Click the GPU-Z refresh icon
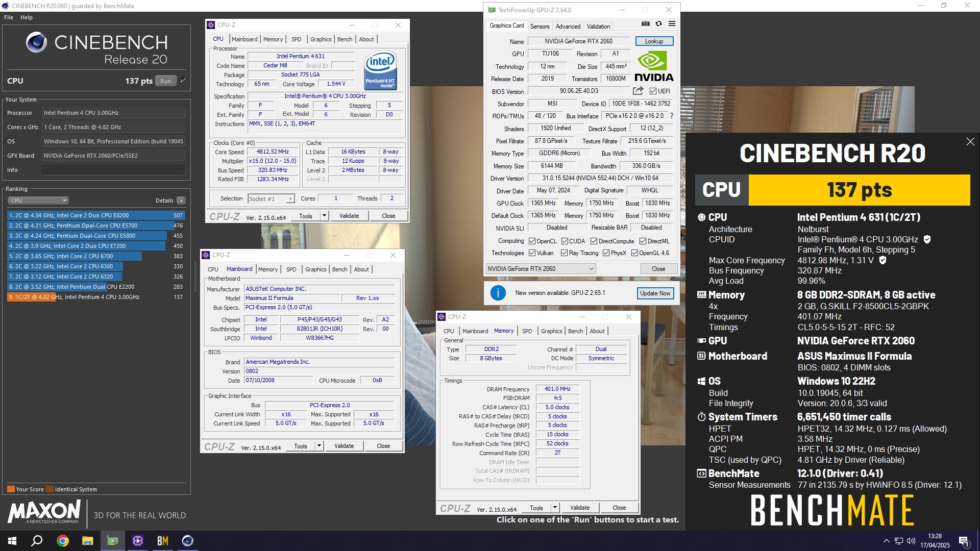The image size is (980, 551). pos(658,24)
